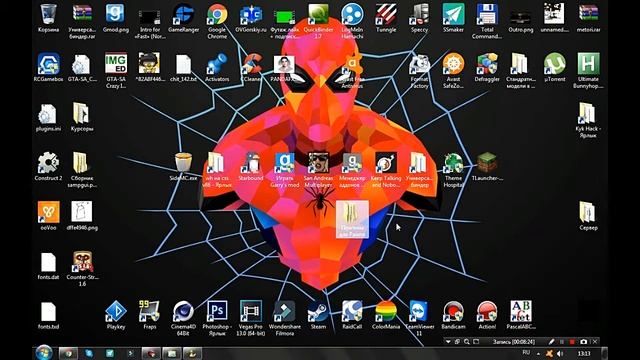640x360 pixels.
Task: Launch Bandicam shortcut
Action: [x=453, y=315]
